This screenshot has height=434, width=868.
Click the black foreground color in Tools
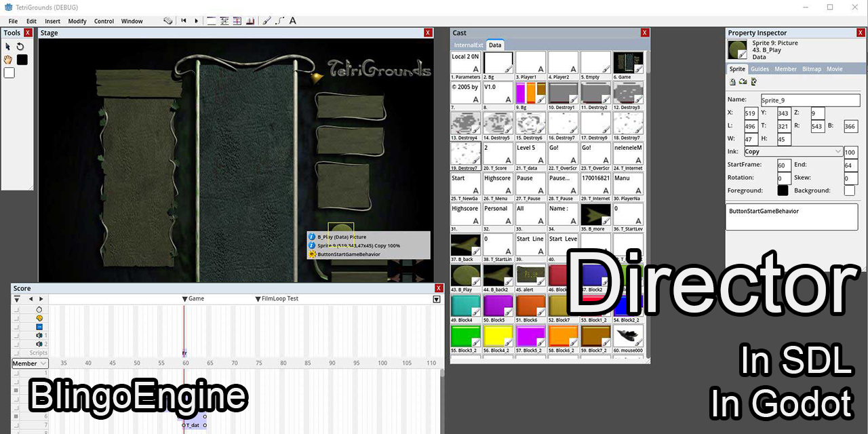pyautogui.click(x=22, y=60)
